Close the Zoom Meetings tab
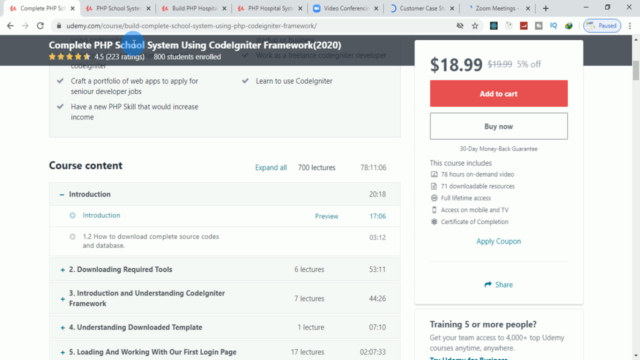Viewport: 640px width, 360px height. point(528,8)
